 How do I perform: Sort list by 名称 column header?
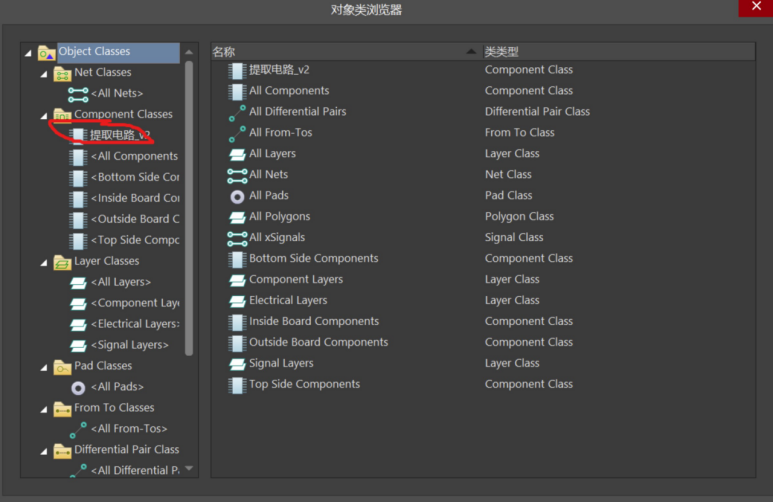340,51
